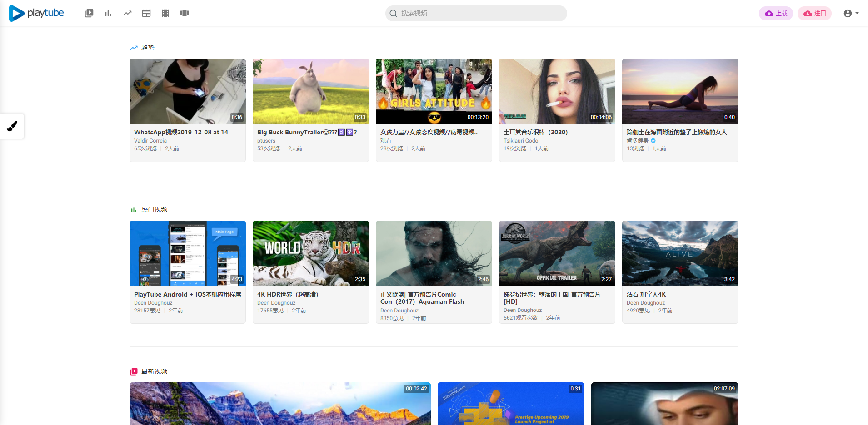The image size is (868, 425).
Task: Open the categories layout icon in header
Action: coord(146,13)
